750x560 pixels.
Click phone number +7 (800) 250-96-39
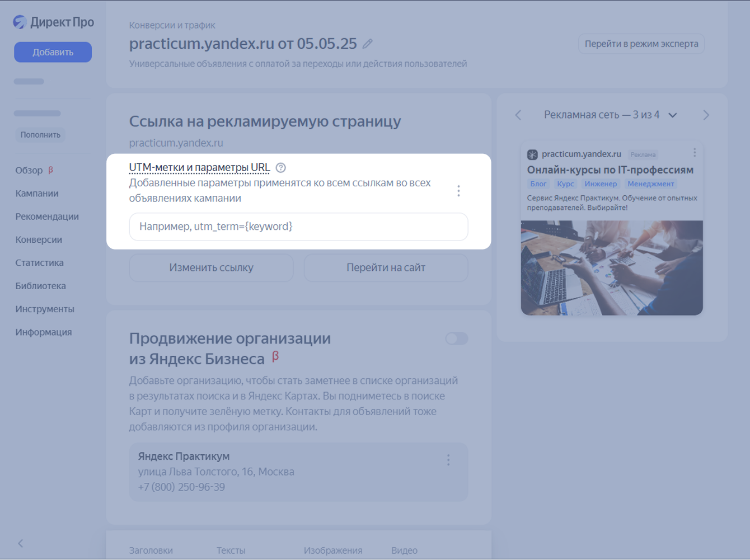[x=181, y=487]
